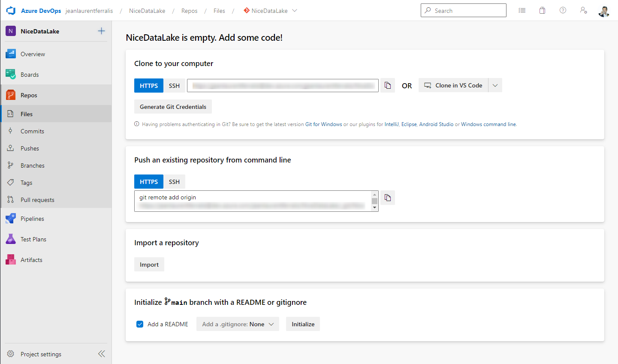Click the Test Plans flask icon
This screenshot has height=364, width=618.
coord(11,239)
